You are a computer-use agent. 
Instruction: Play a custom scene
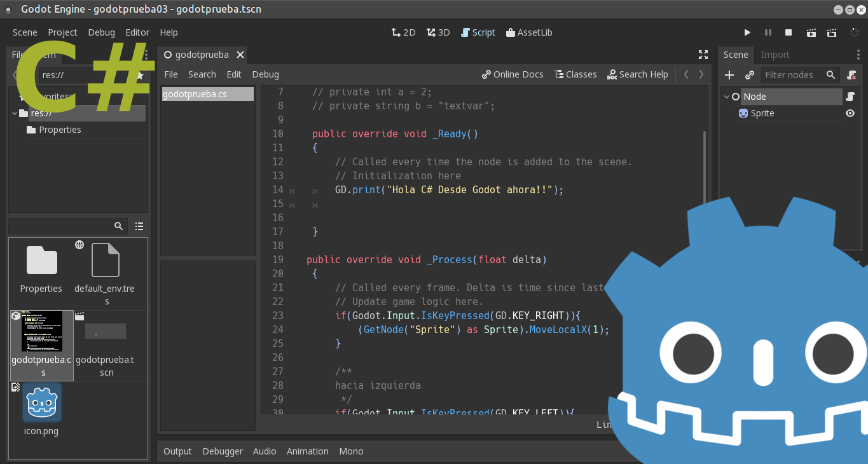(x=832, y=32)
